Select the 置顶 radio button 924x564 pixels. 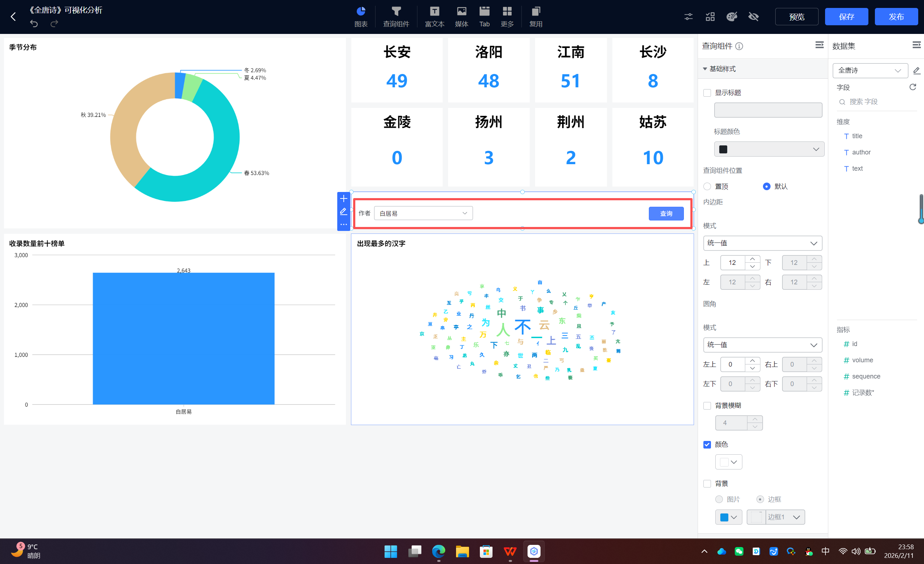click(x=707, y=186)
